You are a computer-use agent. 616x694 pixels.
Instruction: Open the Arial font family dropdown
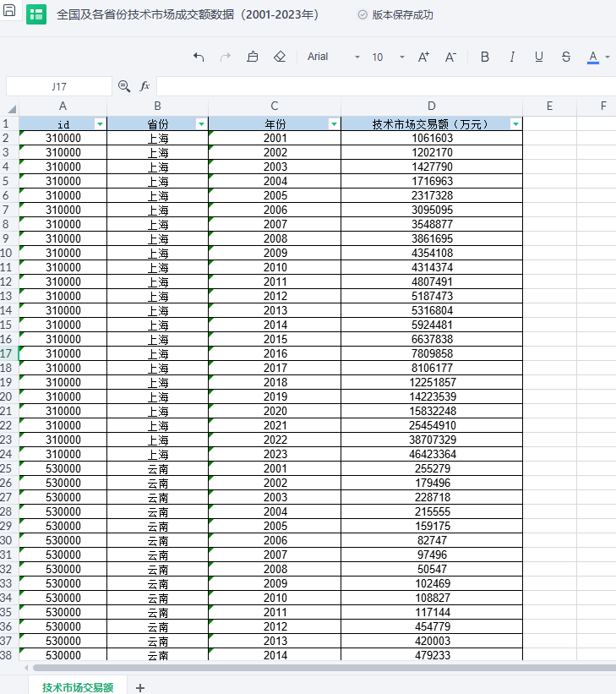[x=333, y=57]
